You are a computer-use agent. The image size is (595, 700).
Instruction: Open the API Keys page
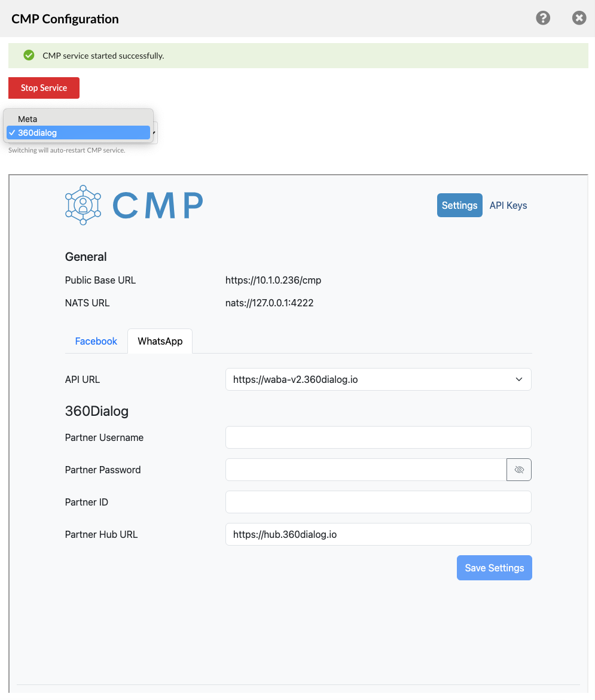click(x=508, y=205)
